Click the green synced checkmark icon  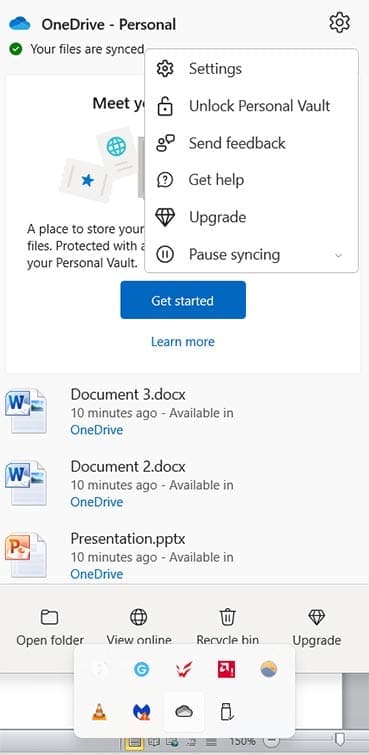point(16,49)
